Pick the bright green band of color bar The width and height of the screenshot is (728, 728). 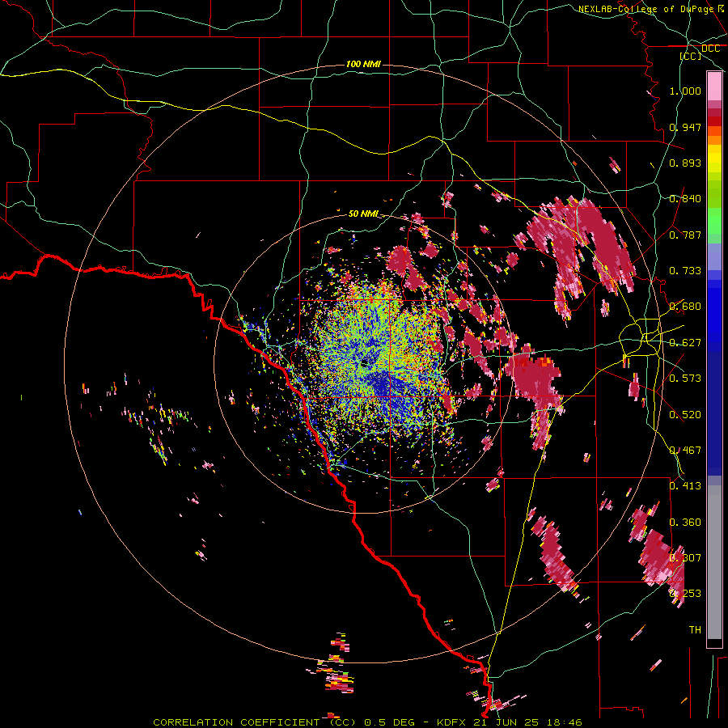point(714,221)
